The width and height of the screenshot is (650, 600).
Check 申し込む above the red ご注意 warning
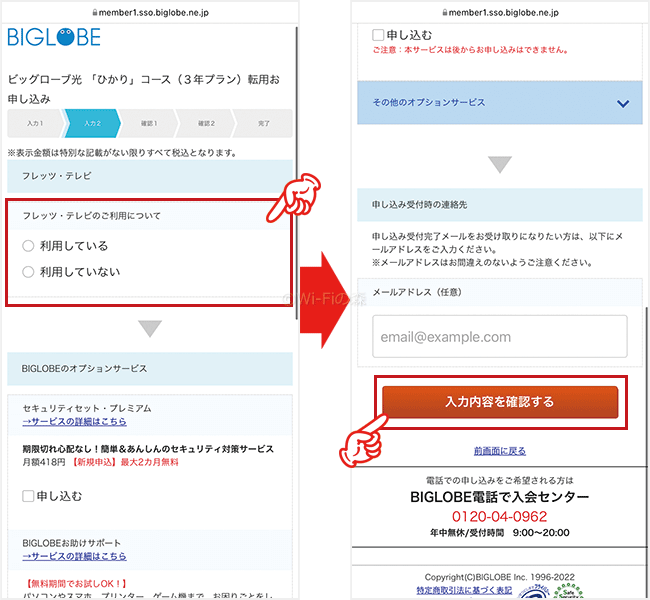pos(378,35)
